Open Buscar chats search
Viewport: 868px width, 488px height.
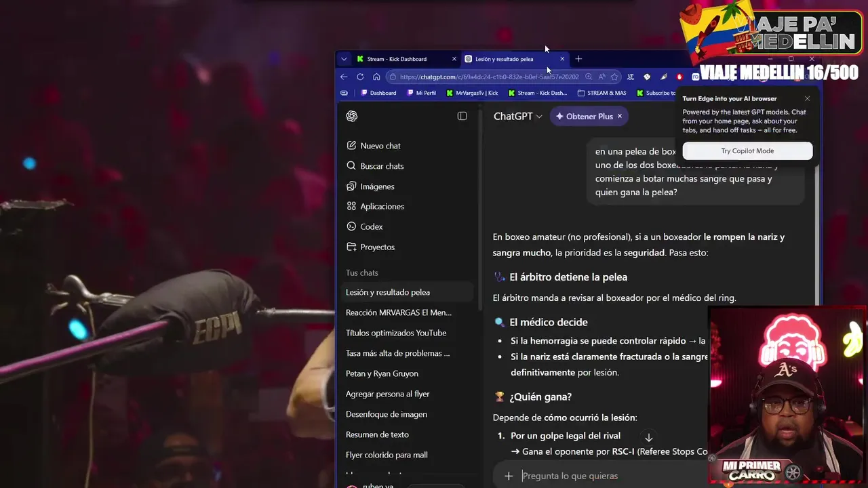click(407, 166)
